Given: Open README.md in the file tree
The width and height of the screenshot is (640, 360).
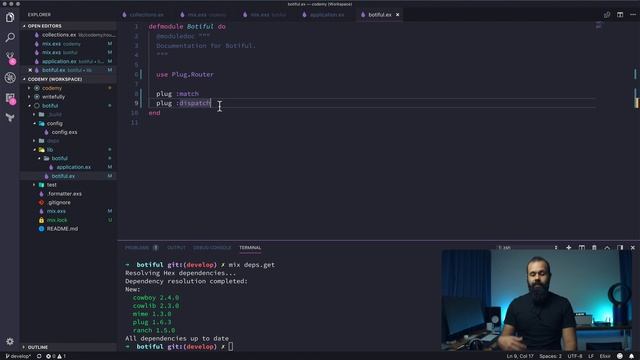Looking at the screenshot, I should (62, 229).
